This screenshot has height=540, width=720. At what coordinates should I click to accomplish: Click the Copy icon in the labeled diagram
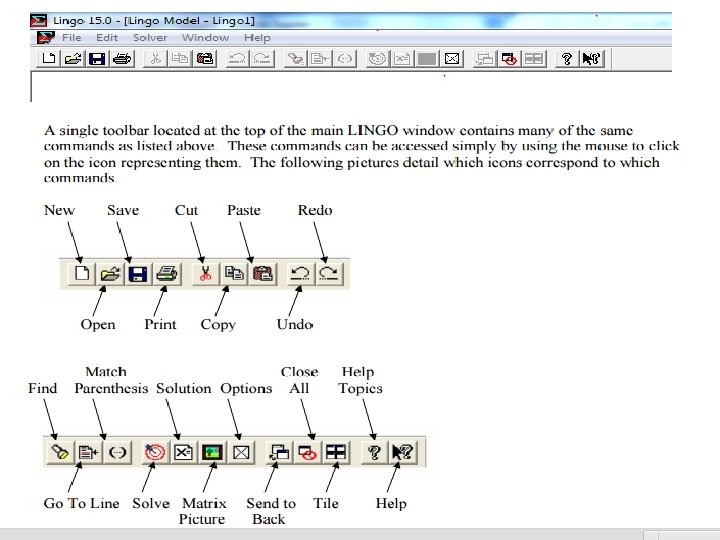[x=234, y=274]
